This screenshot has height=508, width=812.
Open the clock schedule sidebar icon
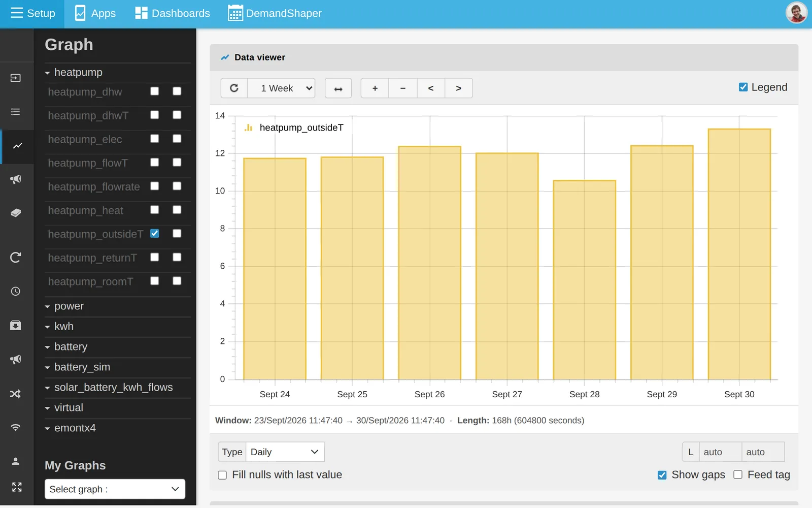16,292
